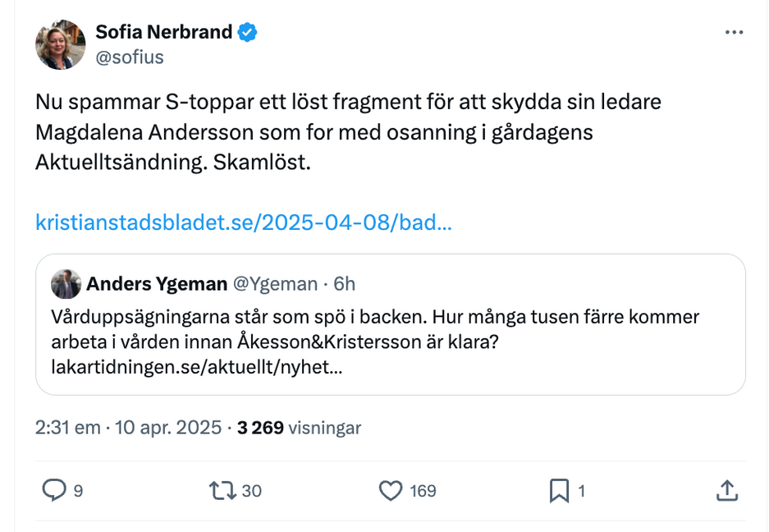Click the Sofia Nerbrand display name
This screenshot has width=769, height=532.
(164, 33)
